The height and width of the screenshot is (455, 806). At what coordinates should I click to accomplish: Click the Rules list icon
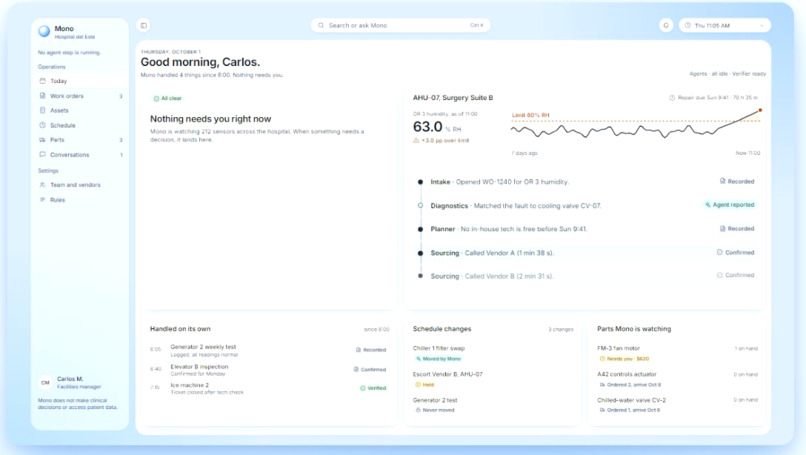coord(43,199)
